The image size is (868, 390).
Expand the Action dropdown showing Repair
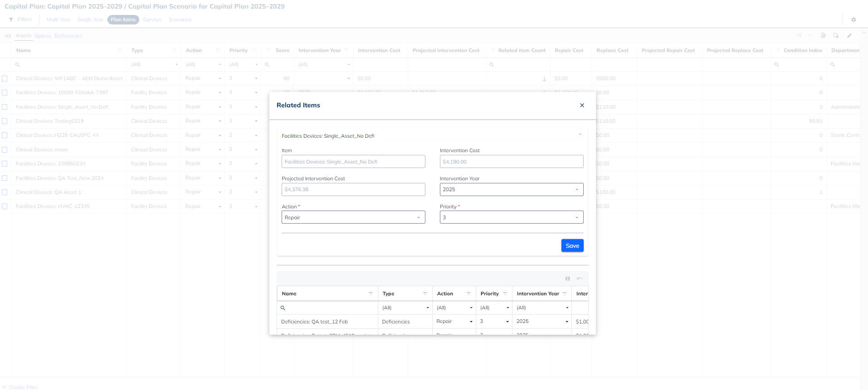click(x=353, y=217)
